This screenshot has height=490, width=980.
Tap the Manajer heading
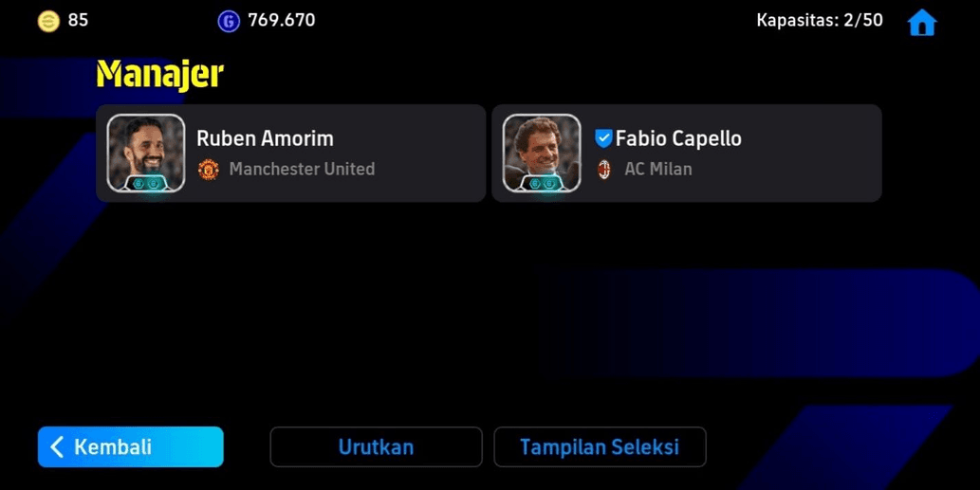pos(160,75)
